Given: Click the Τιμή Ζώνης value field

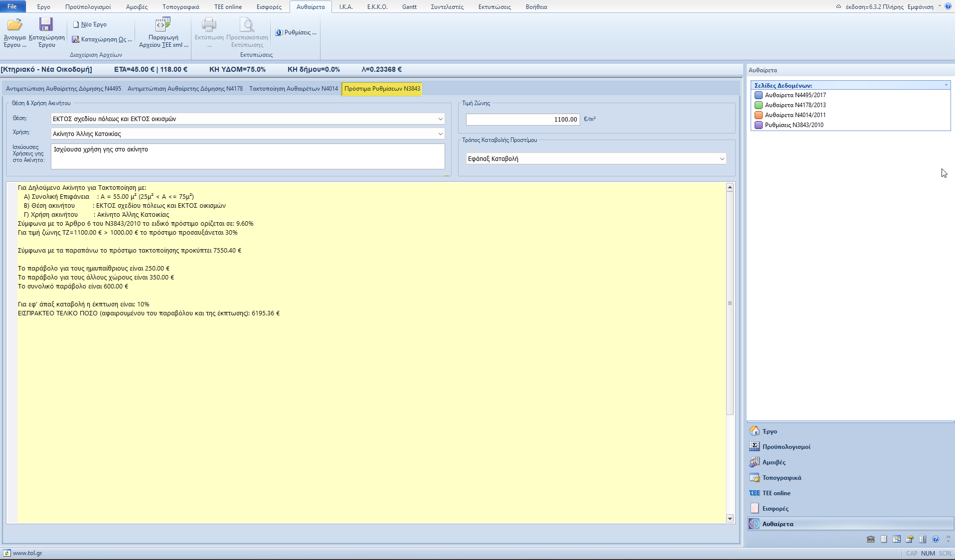Looking at the screenshot, I should click(522, 120).
